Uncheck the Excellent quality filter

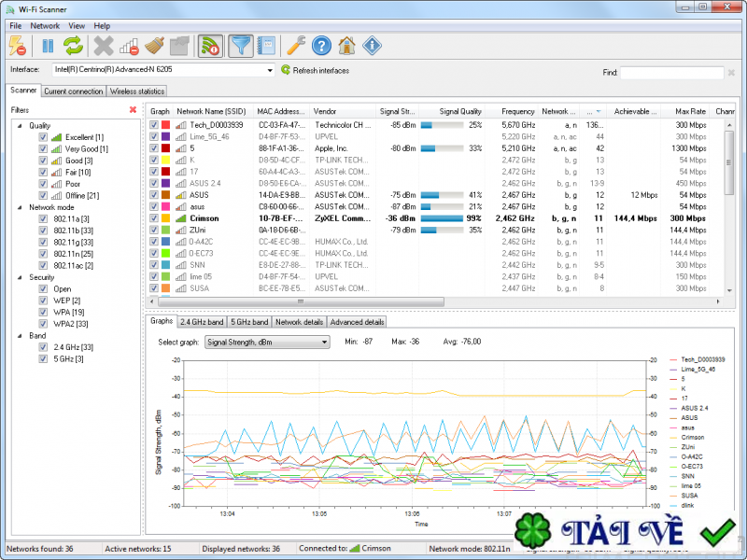pyautogui.click(x=43, y=137)
